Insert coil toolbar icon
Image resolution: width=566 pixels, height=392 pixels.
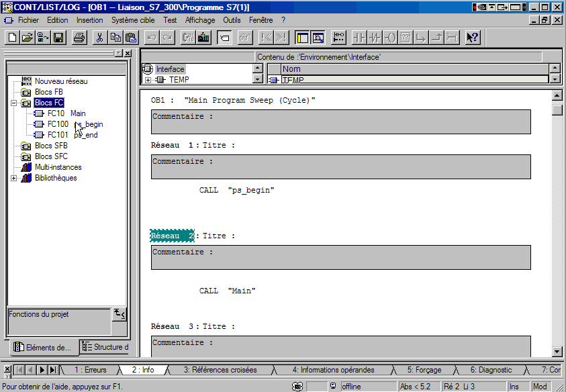tap(390, 38)
